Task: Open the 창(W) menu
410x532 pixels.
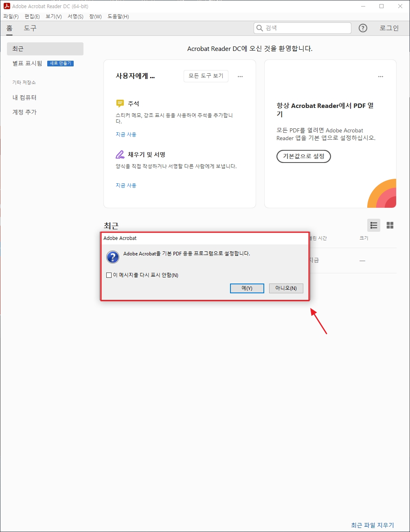Action: click(95, 17)
